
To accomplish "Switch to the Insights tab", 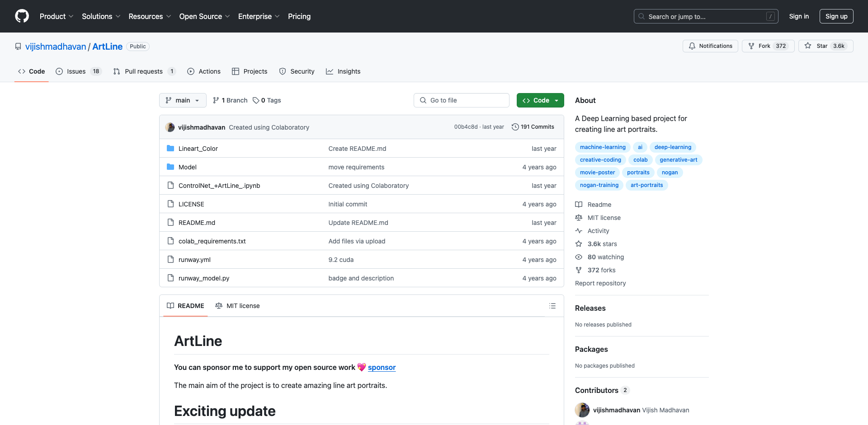I will (x=343, y=71).
